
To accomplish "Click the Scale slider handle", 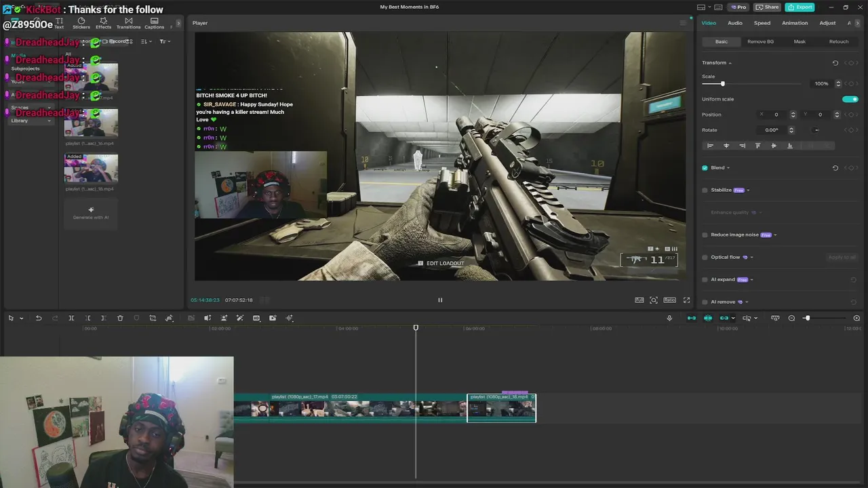I will [x=722, y=83].
